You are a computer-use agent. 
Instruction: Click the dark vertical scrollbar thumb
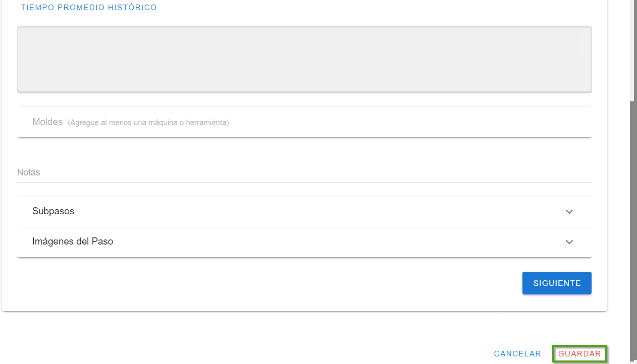[x=633, y=227]
